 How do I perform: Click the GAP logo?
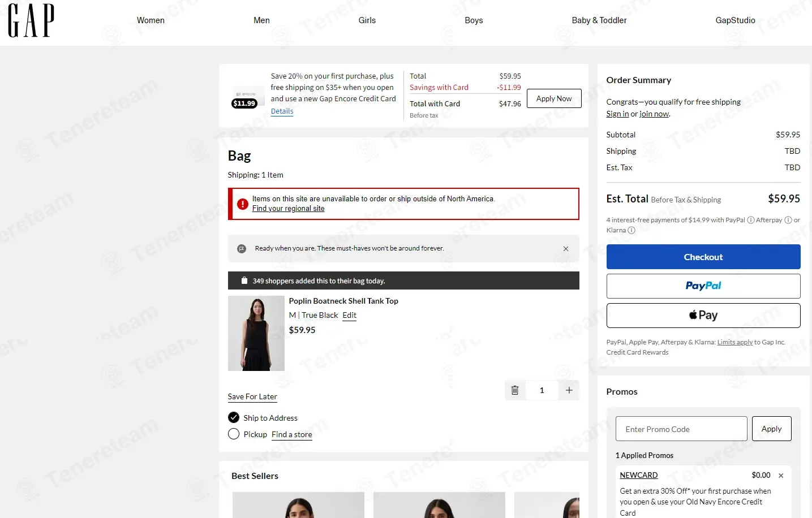coord(31,20)
